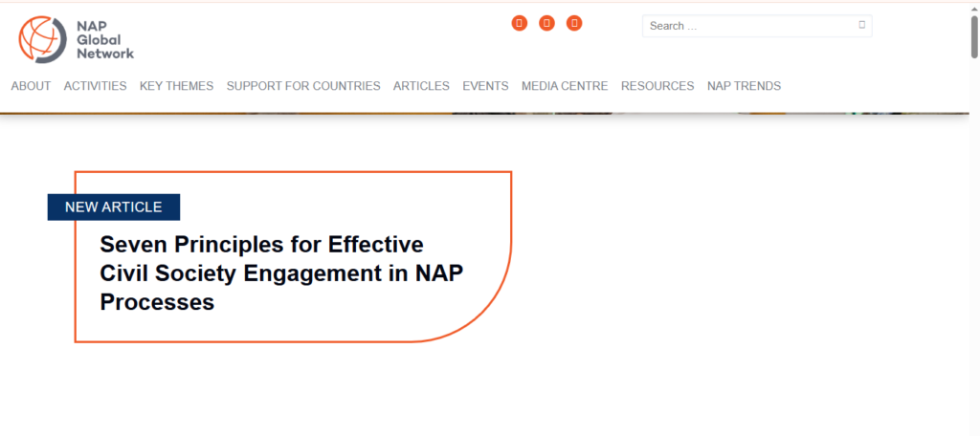Select the RESOURCES menu item
Viewport: 980px width, 436px height.
tap(657, 86)
